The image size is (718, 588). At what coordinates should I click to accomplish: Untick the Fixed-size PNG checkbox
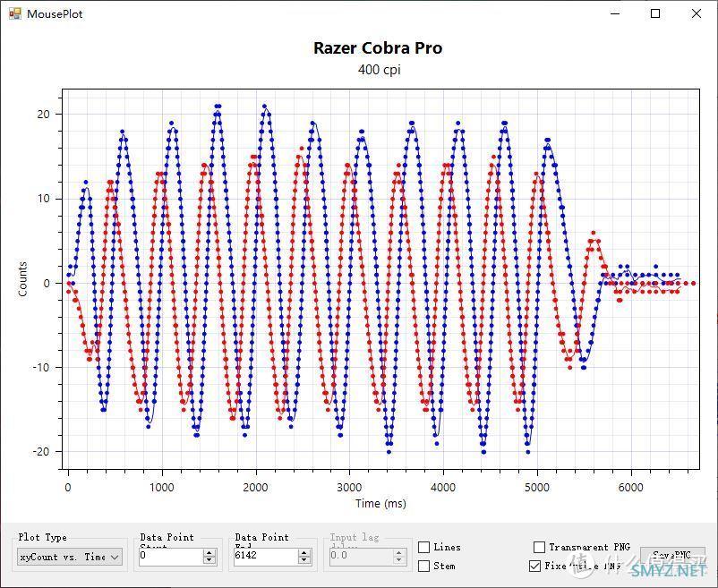[x=534, y=566]
